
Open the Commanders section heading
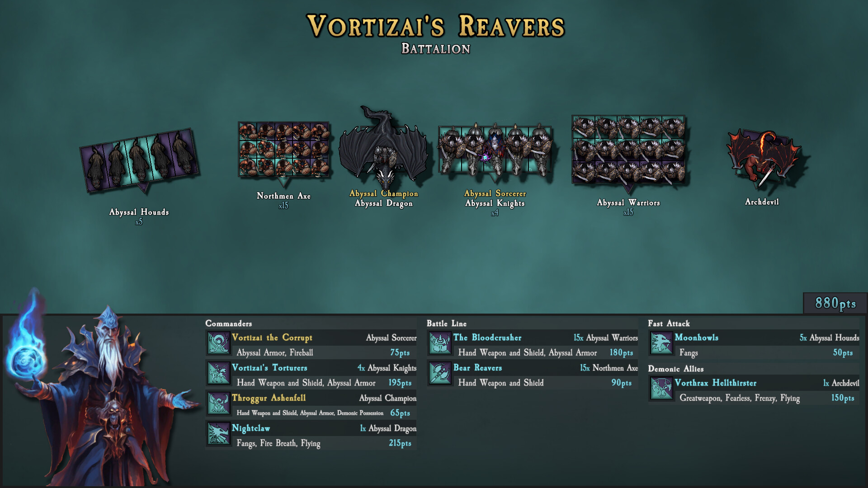point(229,324)
